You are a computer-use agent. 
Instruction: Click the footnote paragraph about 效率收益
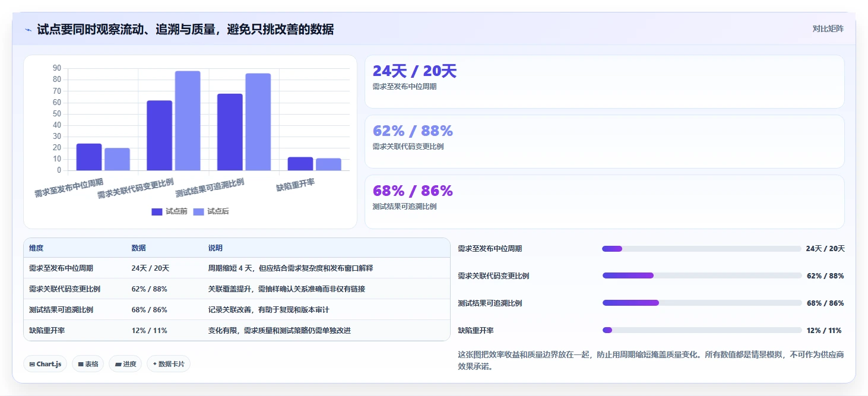pyautogui.click(x=651, y=360)
